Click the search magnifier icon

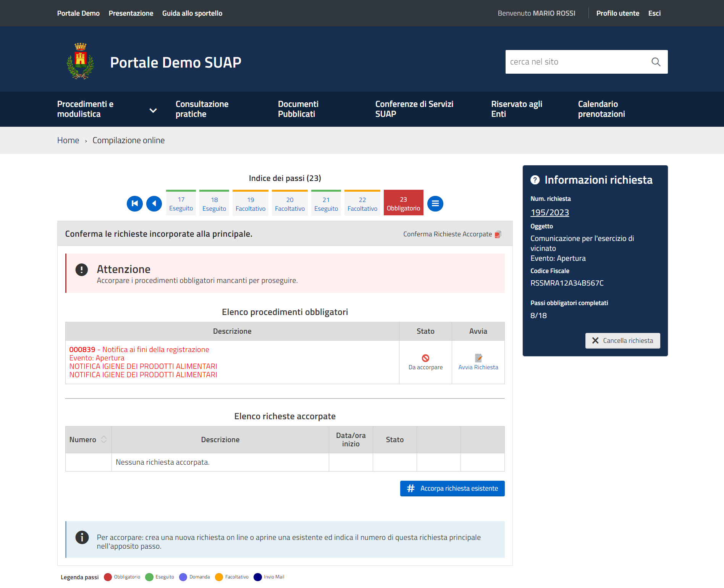point(656,62)
